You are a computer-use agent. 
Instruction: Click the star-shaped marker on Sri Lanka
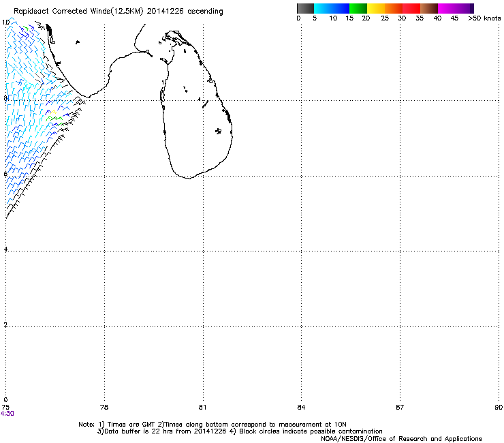point(218,131)
